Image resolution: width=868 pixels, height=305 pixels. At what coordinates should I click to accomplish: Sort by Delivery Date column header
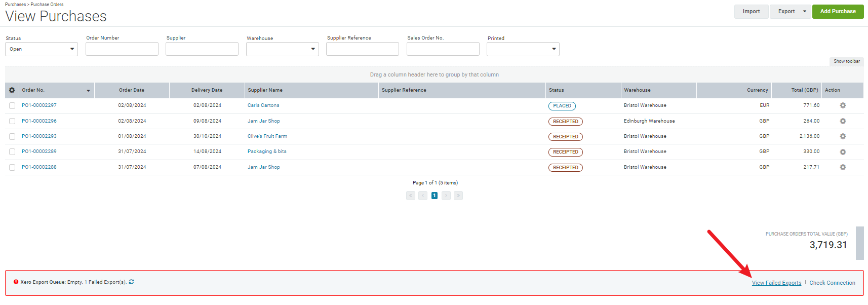(207, 90)
